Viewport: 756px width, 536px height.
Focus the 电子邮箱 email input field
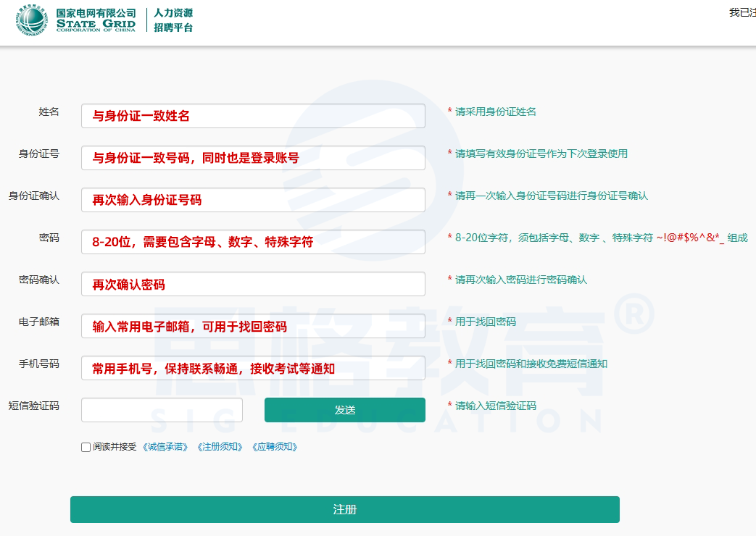pos(253,326)
